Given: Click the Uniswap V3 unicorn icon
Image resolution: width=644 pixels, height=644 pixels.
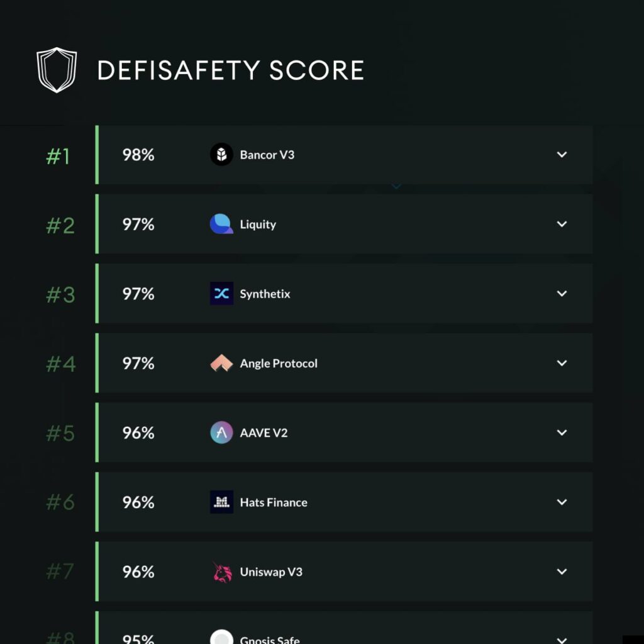Looking at the screenshot, I should [x=221, y=572].
